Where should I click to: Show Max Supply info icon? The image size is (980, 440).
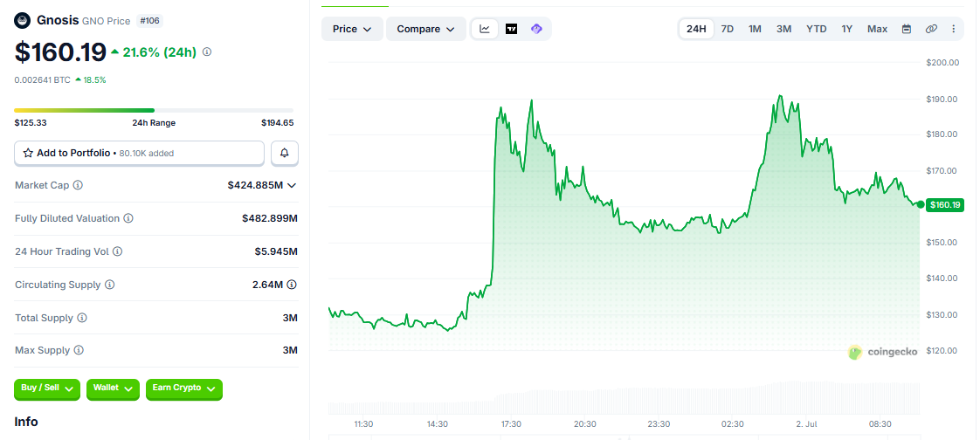coord(79,350)
